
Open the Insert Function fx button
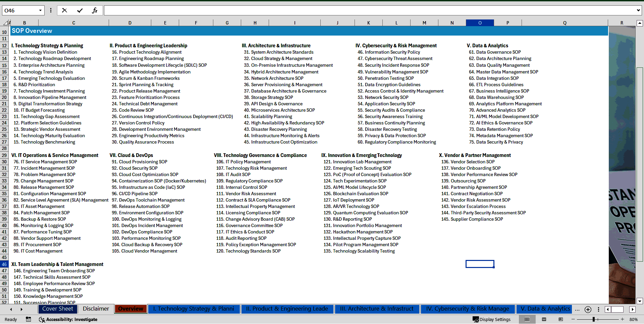pos(95,10)
